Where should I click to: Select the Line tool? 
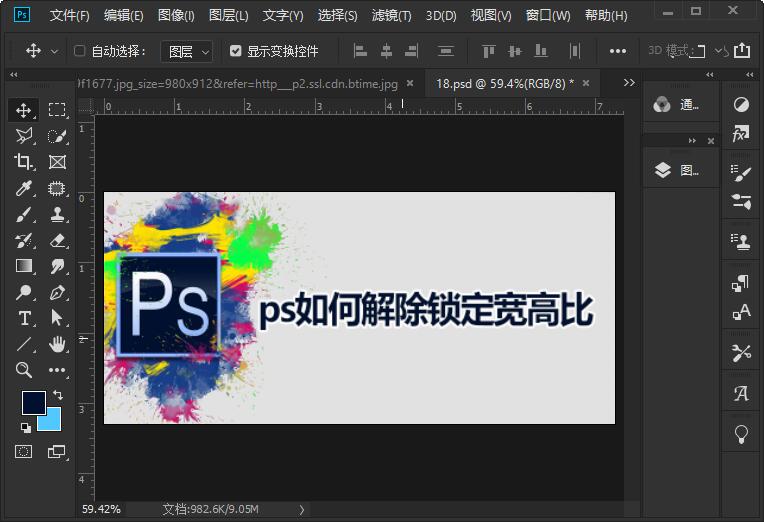click(23, 344)
